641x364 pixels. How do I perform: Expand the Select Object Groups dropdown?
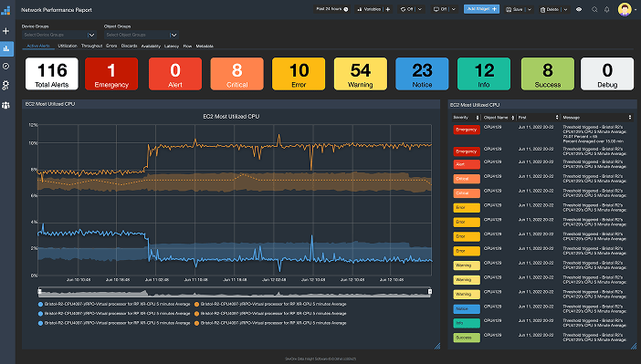(142, 35)
